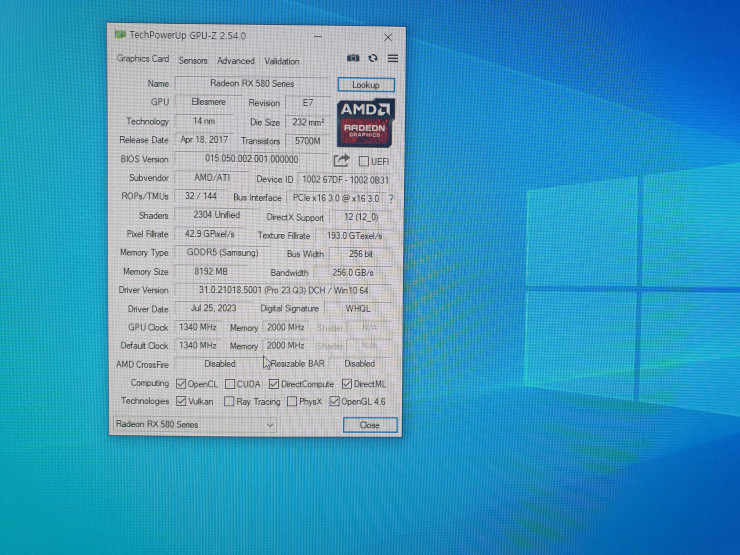This screenshot has height=555, width=740.
Task: Click the Release Date value Apr 18, 2017
Action: (x=204, y=140)
